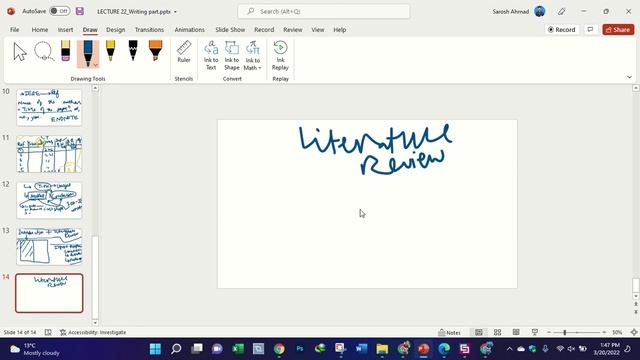Switch to Reading View
The height and width of the screenshot is (360, 640).
click(x=516, y=332)
